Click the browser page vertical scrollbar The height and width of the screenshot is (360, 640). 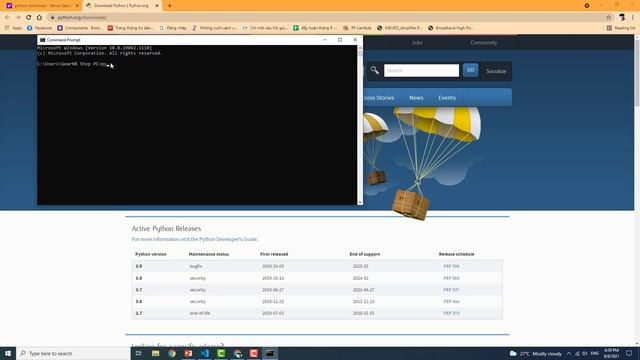[637, 190]
